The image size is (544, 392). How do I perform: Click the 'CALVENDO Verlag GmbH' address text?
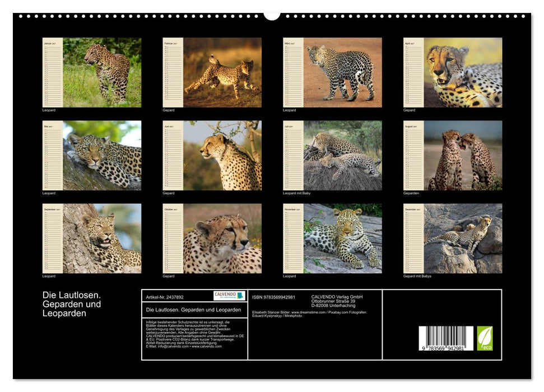337,301
